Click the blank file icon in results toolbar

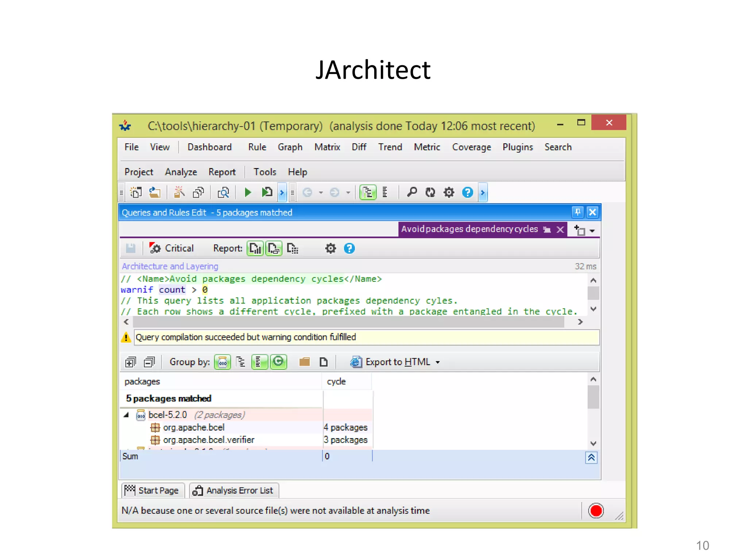coord(323,362)
